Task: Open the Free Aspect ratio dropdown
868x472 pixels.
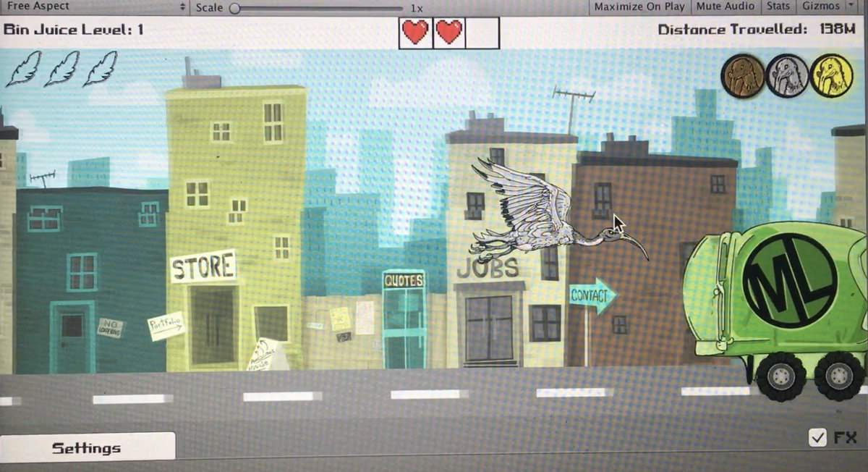Action: click(x=95, y=7)
